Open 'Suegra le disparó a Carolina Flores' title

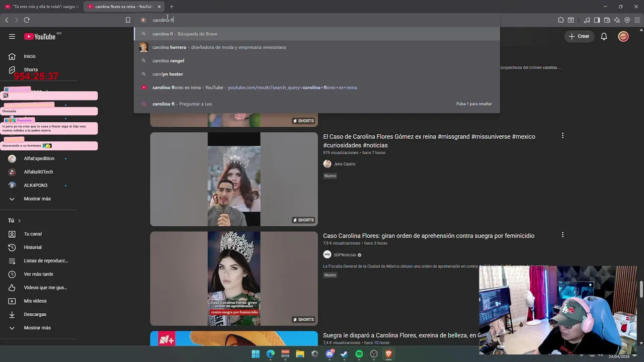point(400,335)
